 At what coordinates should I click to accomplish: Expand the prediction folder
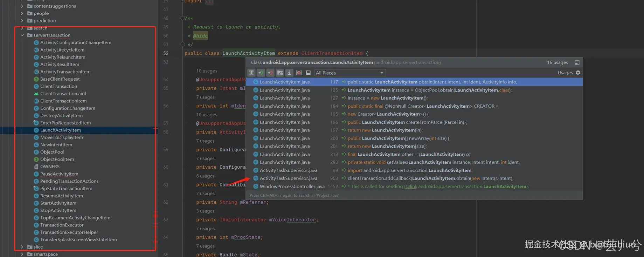pyautogui.click(x=22, y=21)
